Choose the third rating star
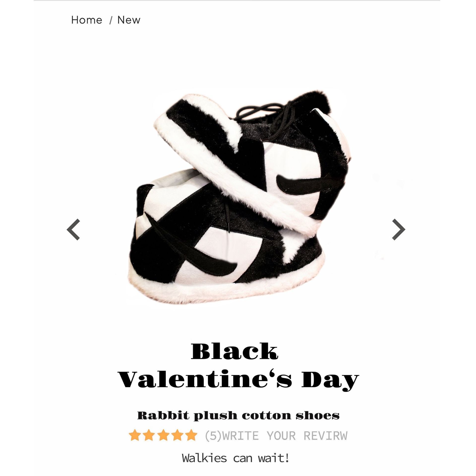This screenshot has height=476, width=476. pos(163,435)
